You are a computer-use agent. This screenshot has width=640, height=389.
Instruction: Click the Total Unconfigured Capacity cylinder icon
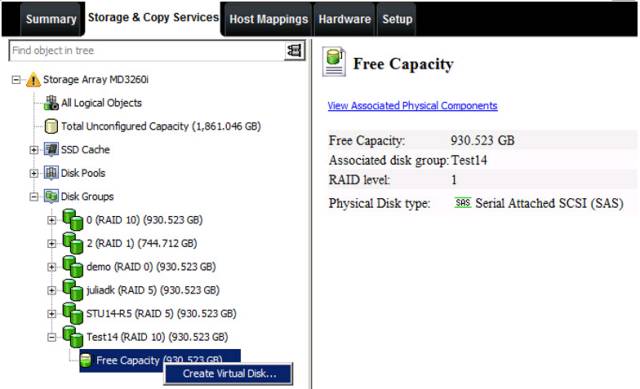point(51,126)
